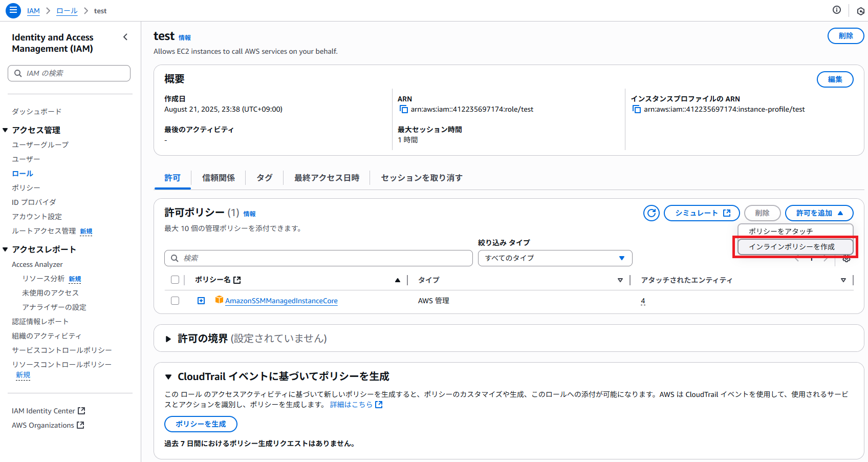
Task: Open the ロール breadcrumb link
Action: 67,10
